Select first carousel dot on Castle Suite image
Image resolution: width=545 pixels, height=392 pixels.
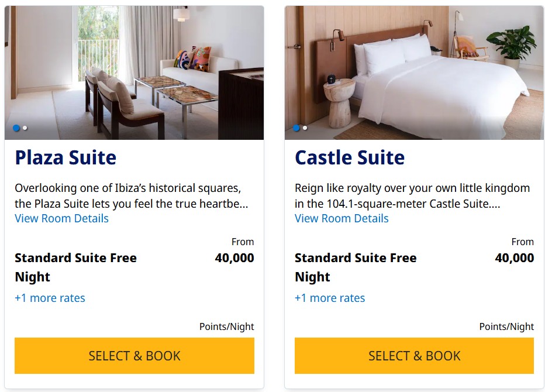[x=296, y=128]
